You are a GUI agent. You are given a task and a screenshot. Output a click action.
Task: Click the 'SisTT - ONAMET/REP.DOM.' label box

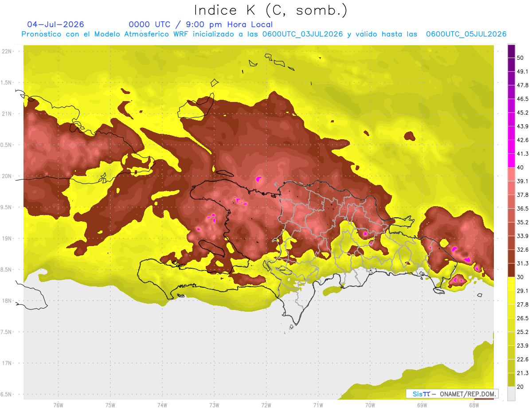[452, 394]
